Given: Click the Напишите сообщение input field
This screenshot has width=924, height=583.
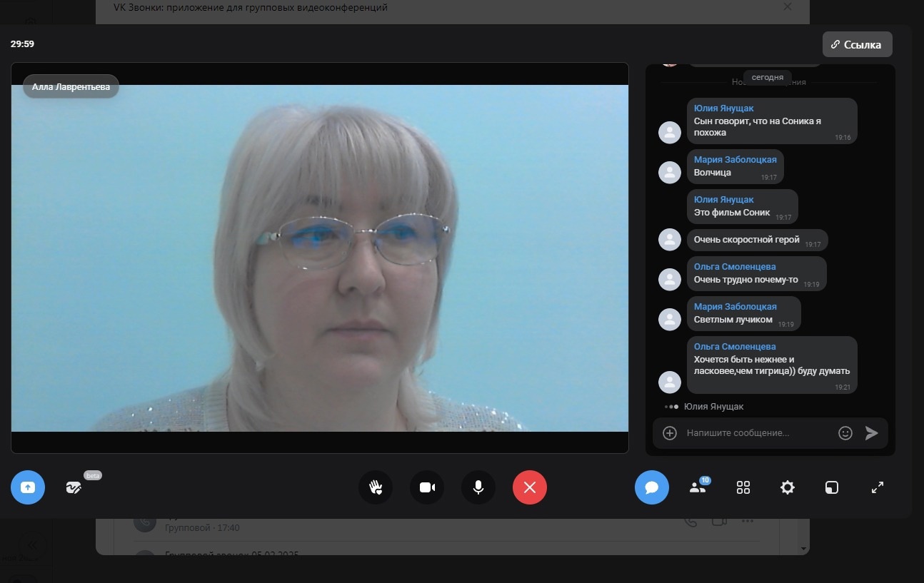Looking at the screenshot, I should (757, 433).
